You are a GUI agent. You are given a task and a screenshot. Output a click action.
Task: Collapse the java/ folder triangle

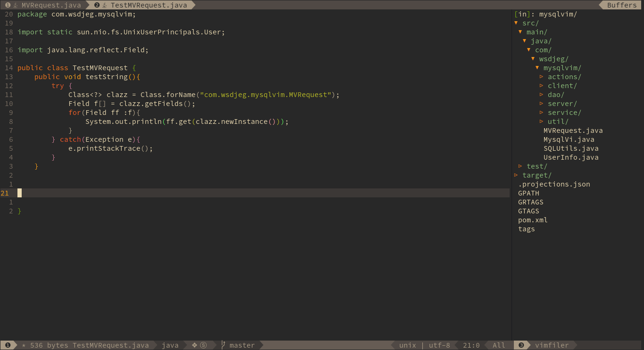pyautogui.click(x=525, y=41)
